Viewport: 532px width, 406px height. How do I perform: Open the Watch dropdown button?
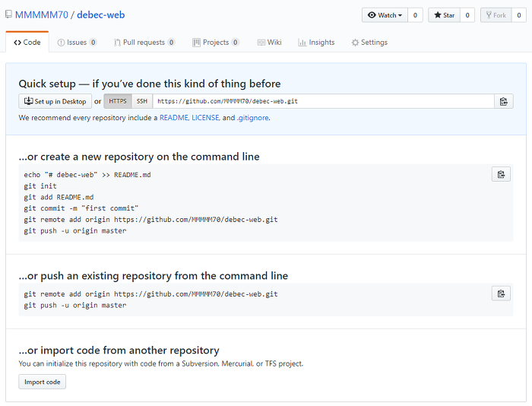click(x=385, y=15)
